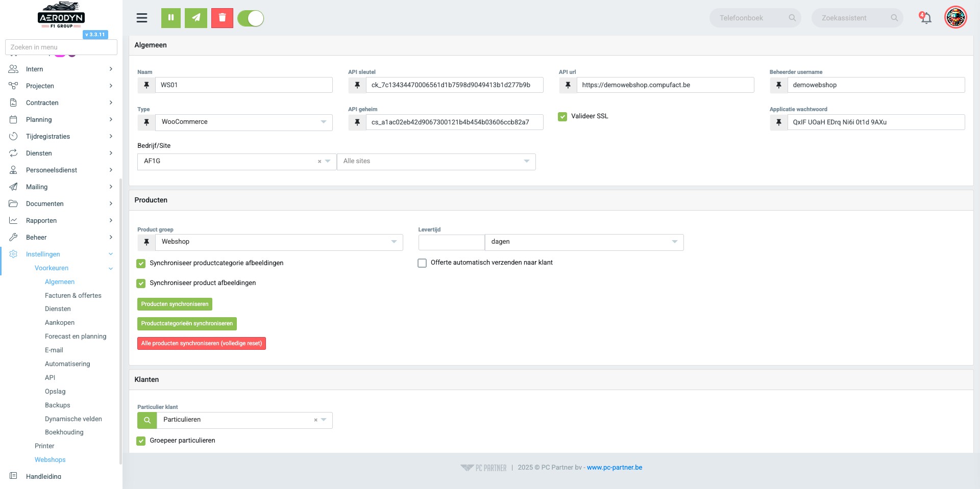This screenshot has height=489, width=980.
Task: Click the Contracten document icon
Action: (13, 102)
